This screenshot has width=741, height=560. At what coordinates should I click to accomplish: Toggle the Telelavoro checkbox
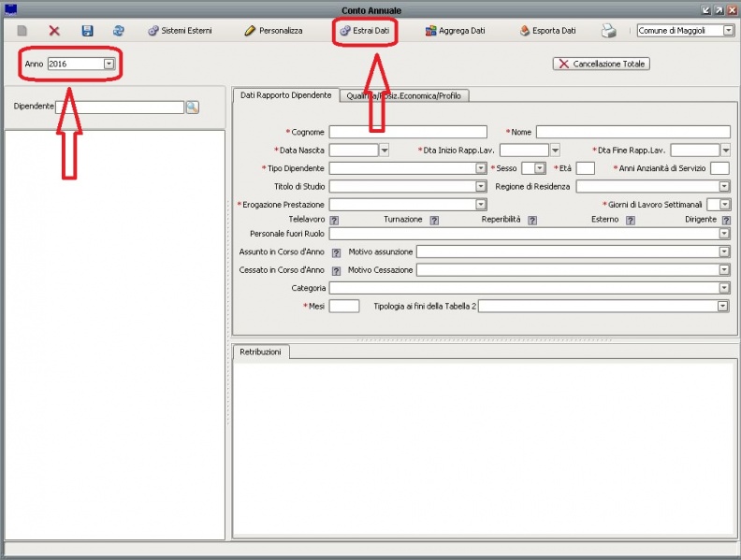point(334,220)
